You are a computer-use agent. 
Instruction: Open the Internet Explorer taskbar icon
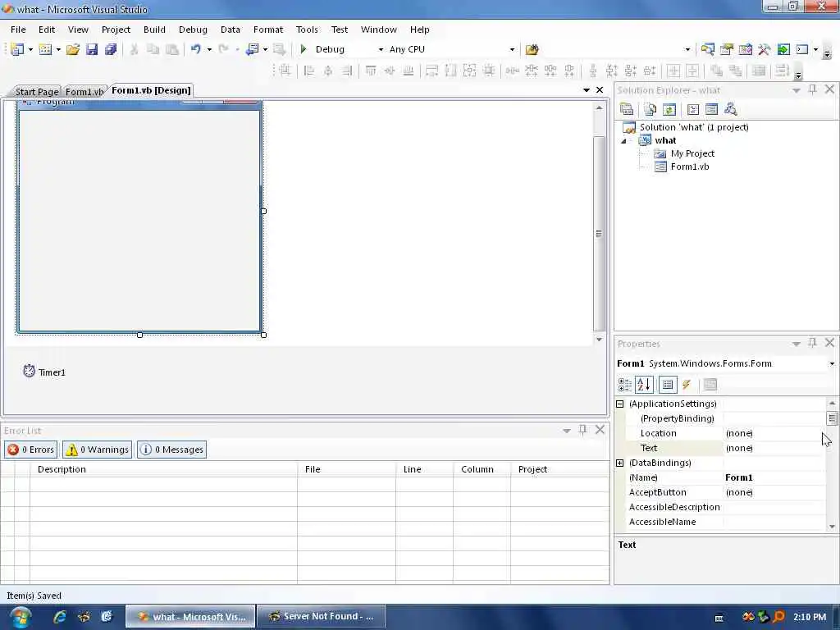click(x=59, y=617)
